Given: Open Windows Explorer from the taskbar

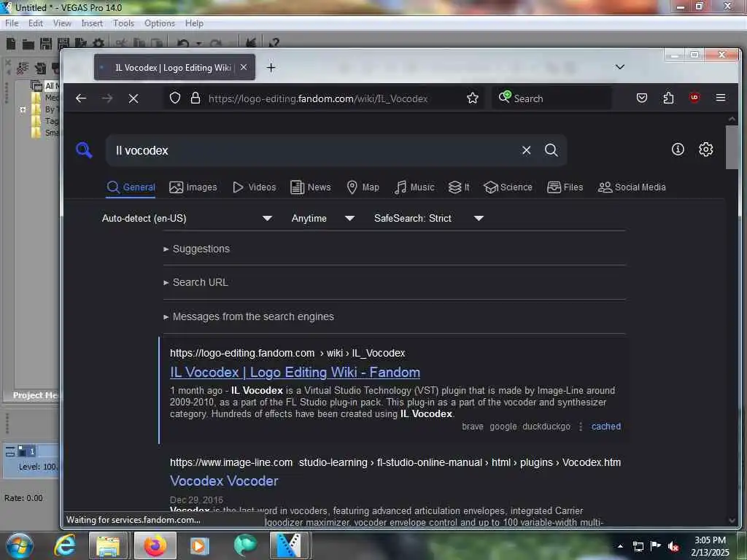Looking at the screenshot, I should (108, 545).
